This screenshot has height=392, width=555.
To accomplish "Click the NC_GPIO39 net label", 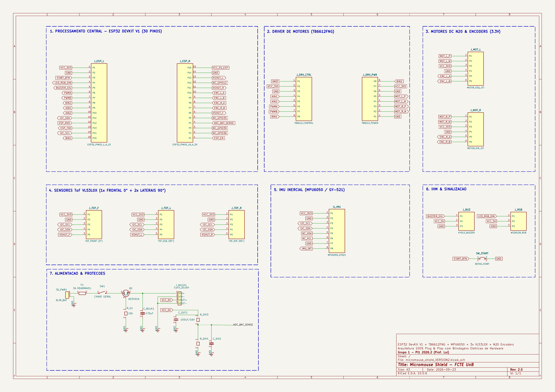I will 220,128.
